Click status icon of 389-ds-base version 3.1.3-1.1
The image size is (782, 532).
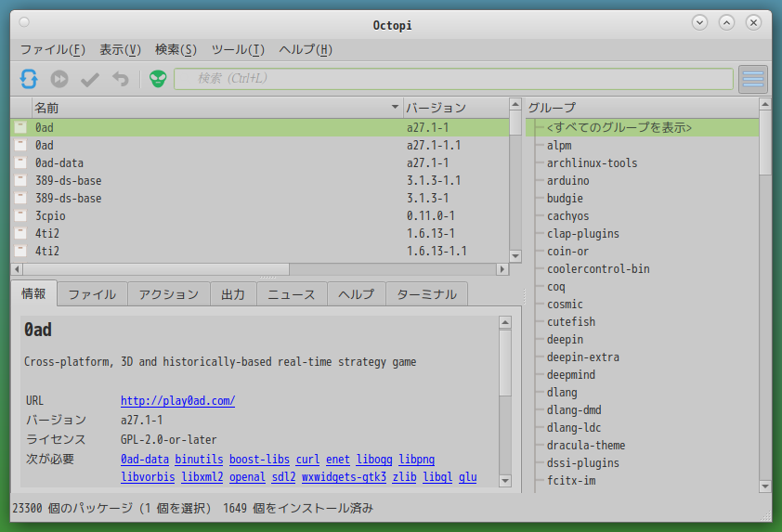tap(20, 180)
